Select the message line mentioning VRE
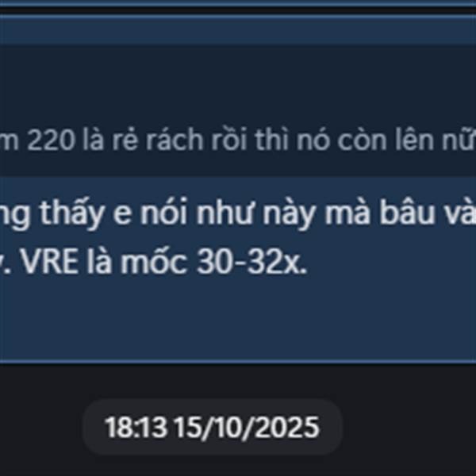 153,261
